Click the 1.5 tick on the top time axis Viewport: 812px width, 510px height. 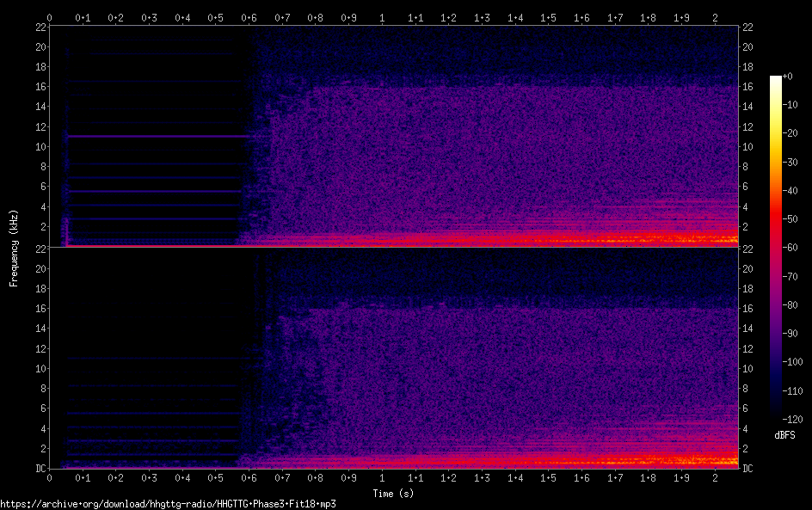548,16
